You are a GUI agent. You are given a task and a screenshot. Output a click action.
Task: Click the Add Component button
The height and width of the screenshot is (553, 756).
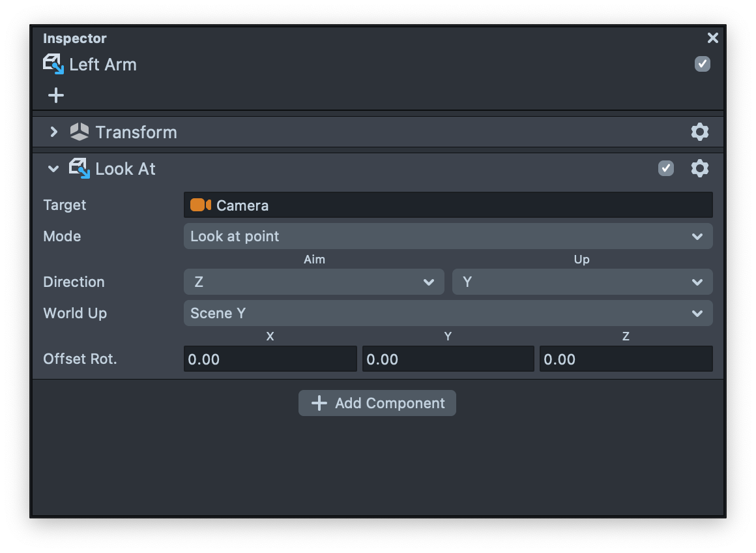(377, 403)
